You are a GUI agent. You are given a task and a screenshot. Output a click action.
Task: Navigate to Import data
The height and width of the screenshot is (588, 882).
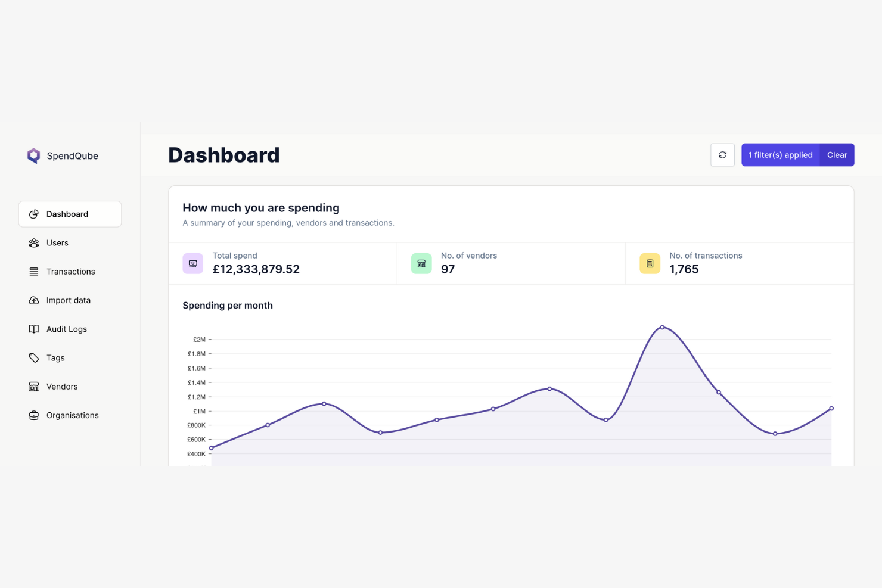(70, 300)
